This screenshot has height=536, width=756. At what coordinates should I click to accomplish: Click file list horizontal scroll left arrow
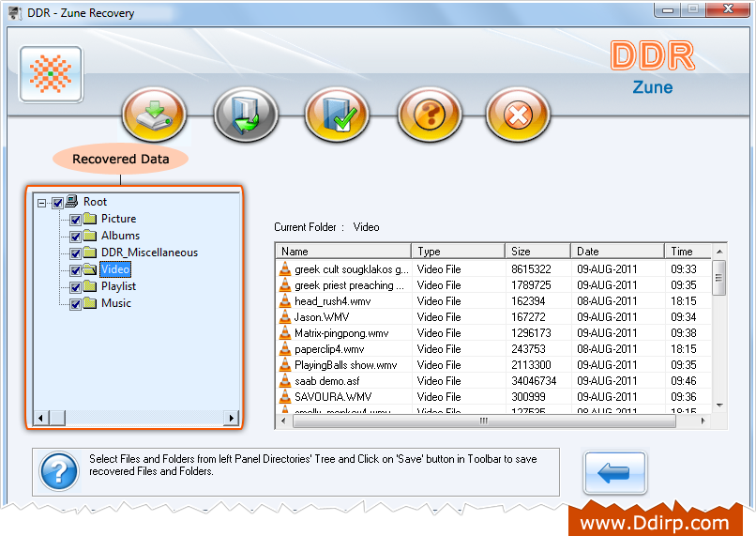(x=283, y=421)
